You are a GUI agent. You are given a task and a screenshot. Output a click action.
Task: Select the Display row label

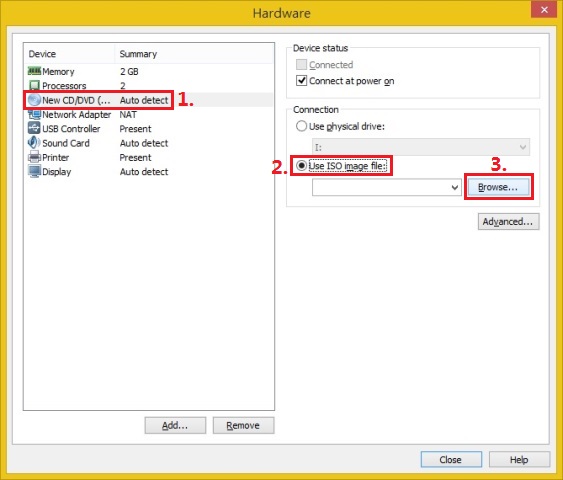pyautogui.click(x=57, y=172)
